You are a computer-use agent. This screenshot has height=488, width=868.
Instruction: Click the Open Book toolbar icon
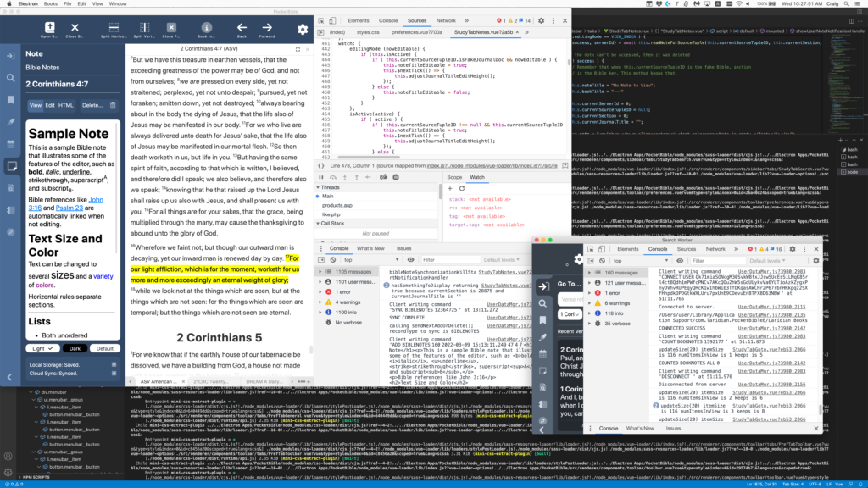49,28
